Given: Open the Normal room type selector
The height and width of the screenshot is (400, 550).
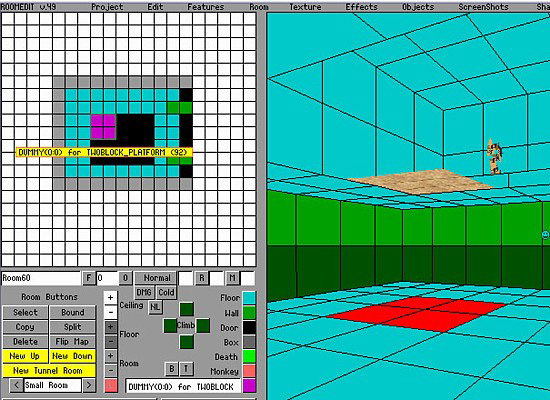Looking at the screenshot, I should tap(156, 278).
